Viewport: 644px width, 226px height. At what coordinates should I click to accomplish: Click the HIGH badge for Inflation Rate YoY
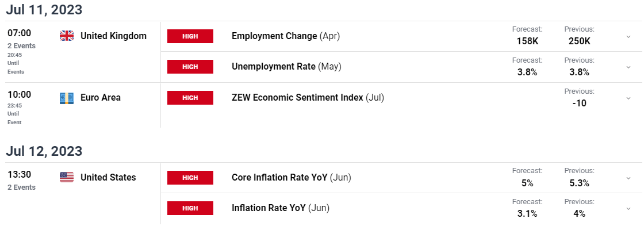(x=190, y=208)
